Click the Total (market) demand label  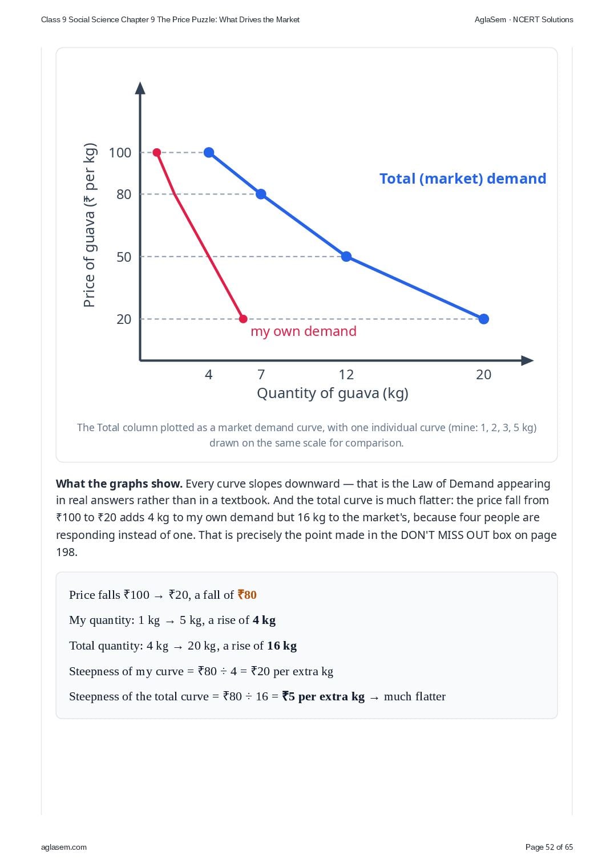click(463, 179)
